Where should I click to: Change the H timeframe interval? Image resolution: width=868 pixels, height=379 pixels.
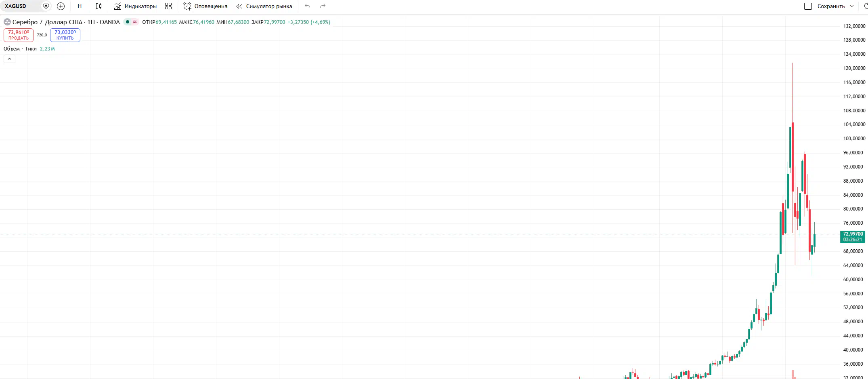pyautogui.click(x=80, y=6)
